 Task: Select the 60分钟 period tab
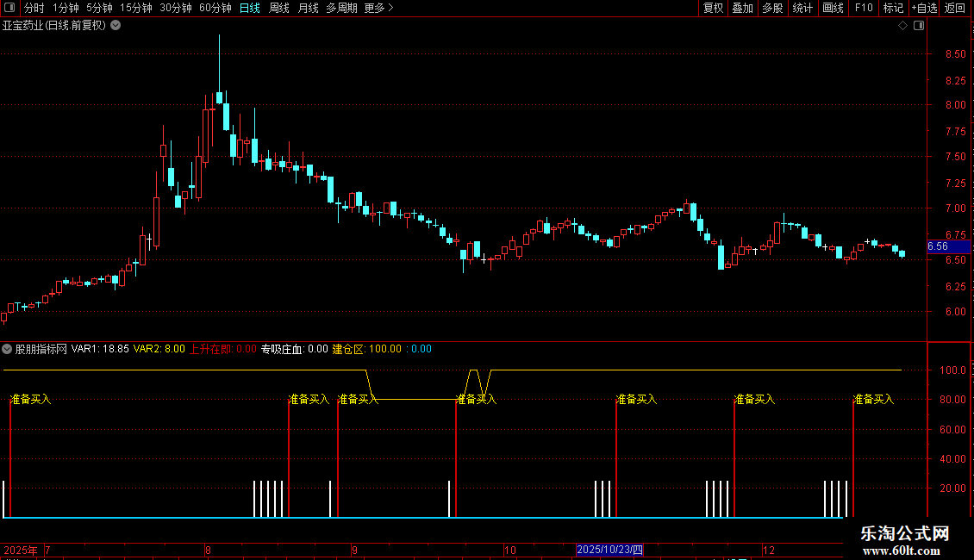(x=215, y=8)
